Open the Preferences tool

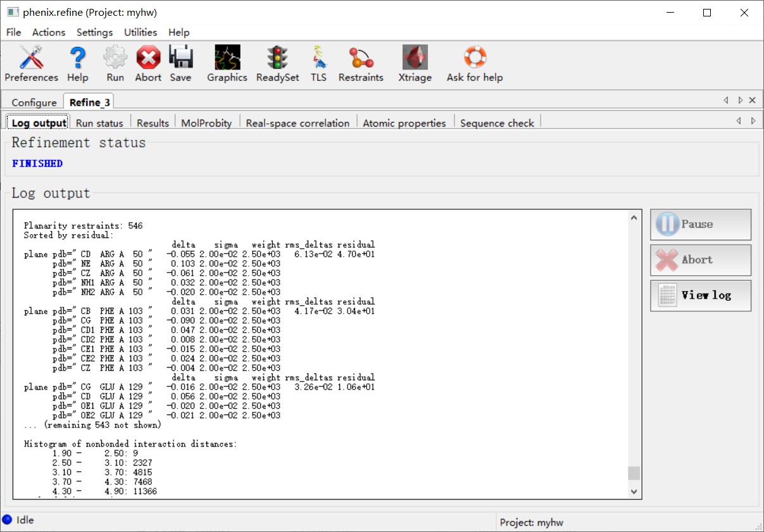31,64
